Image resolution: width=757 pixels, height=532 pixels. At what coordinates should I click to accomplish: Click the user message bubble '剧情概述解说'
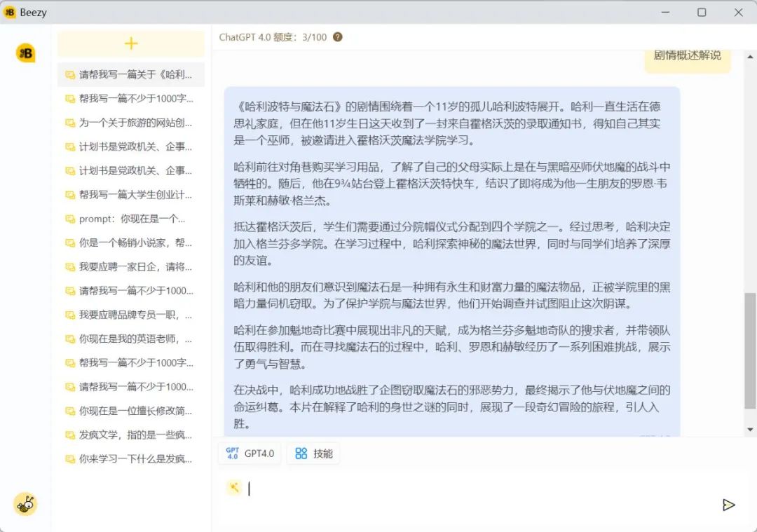688,61
